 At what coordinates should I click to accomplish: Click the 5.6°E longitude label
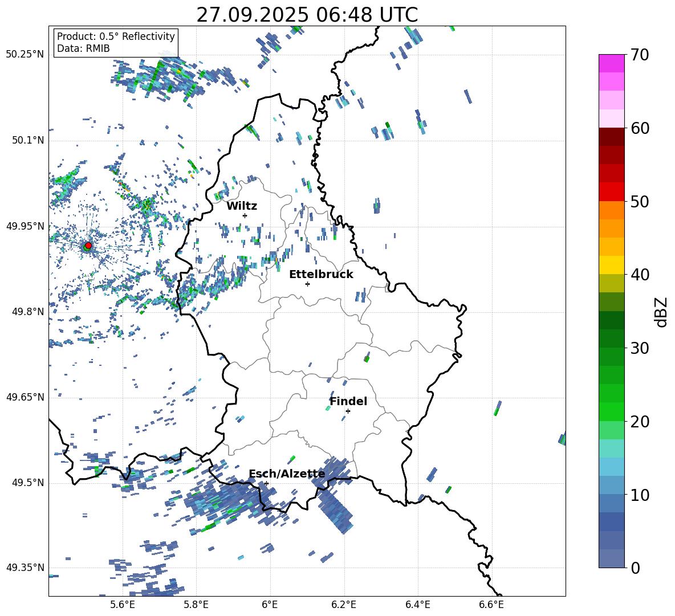pyautogui.click(x=123, y=605)
